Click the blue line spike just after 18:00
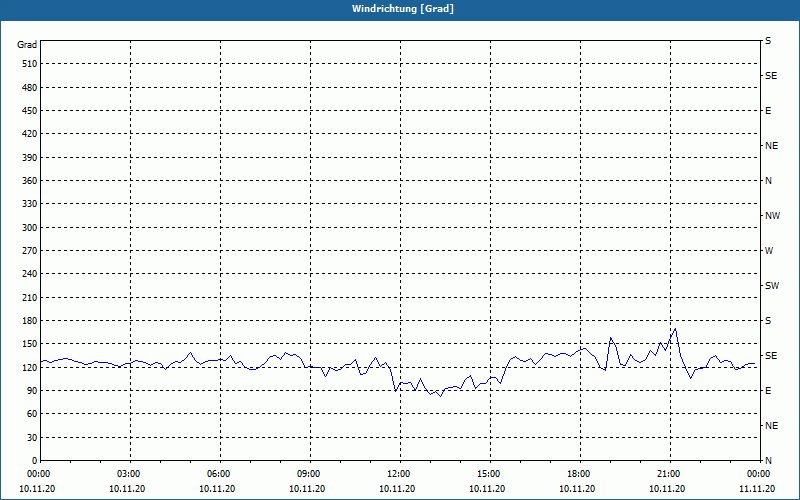 point(611,338)
